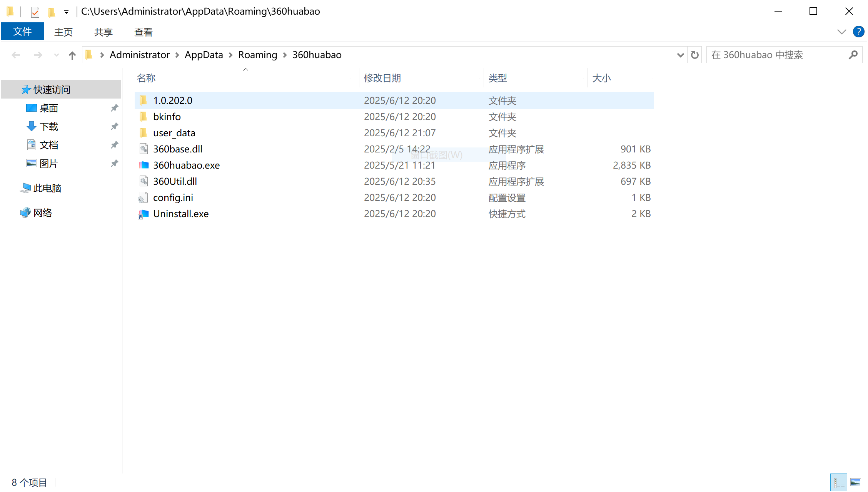Click the 360huabao.exe application icon

coord(144,165)
